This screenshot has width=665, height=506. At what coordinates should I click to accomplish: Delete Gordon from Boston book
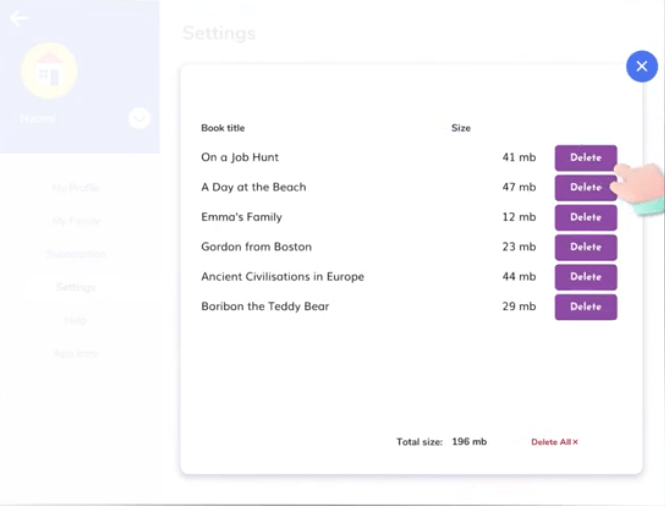click(x=585, y=247)
